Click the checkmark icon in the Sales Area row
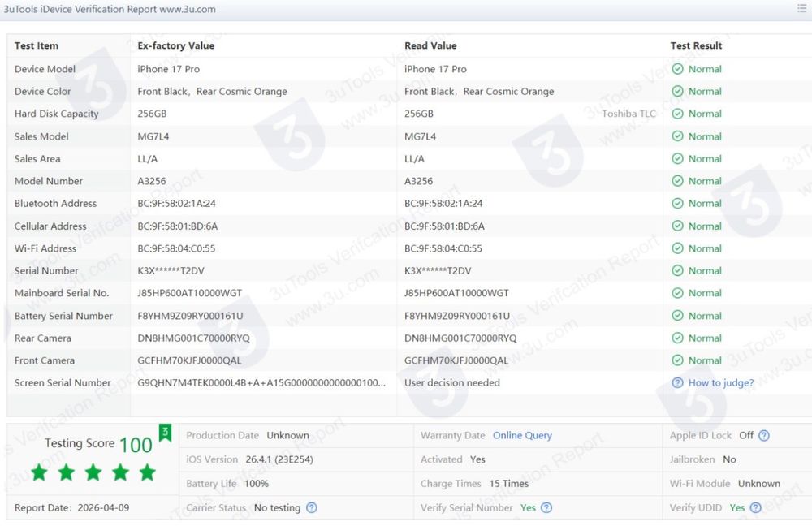812x526 pixels. click(x=677, y=158)
